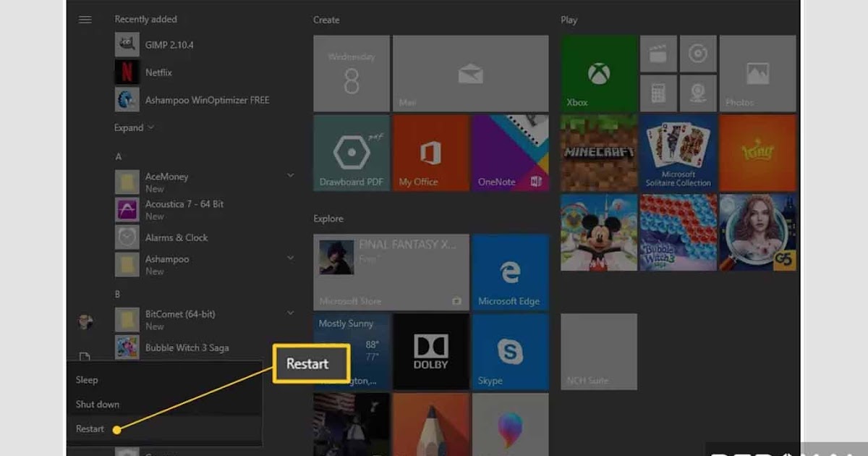Open Alarms & Clock app

tap(162, 237)
